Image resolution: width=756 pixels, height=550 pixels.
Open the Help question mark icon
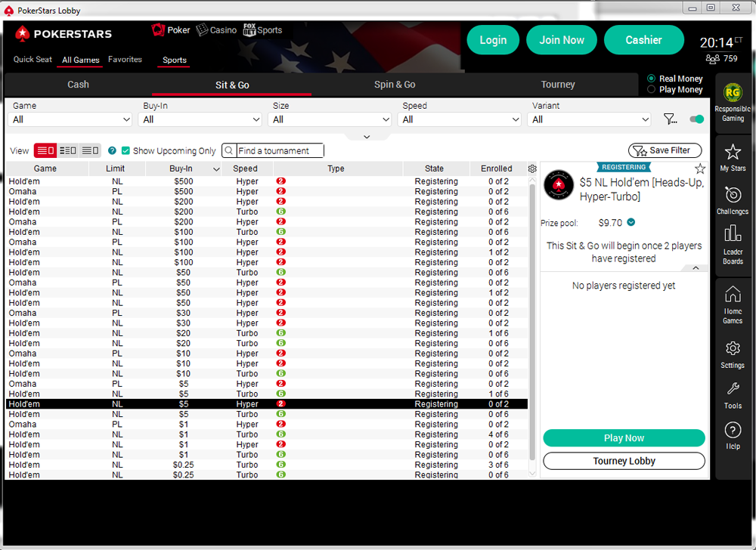point(733,430)
